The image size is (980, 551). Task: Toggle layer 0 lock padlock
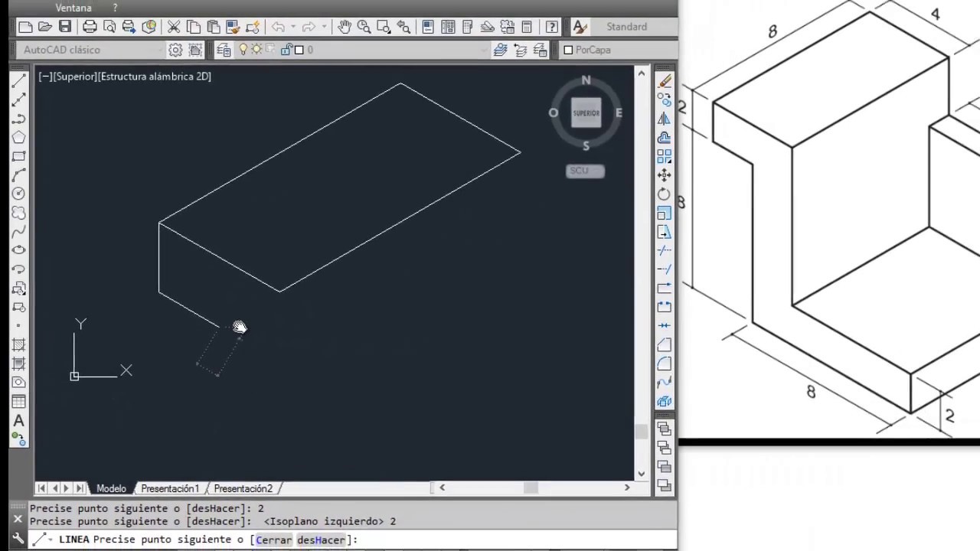pyautogui.click(x=286, y=50)
